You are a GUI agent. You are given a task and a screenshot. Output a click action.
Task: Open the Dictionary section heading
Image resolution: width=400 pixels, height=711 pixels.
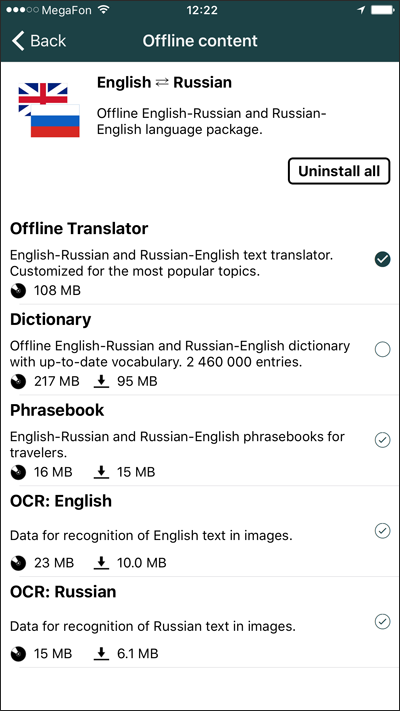click(x=50, y=319)
